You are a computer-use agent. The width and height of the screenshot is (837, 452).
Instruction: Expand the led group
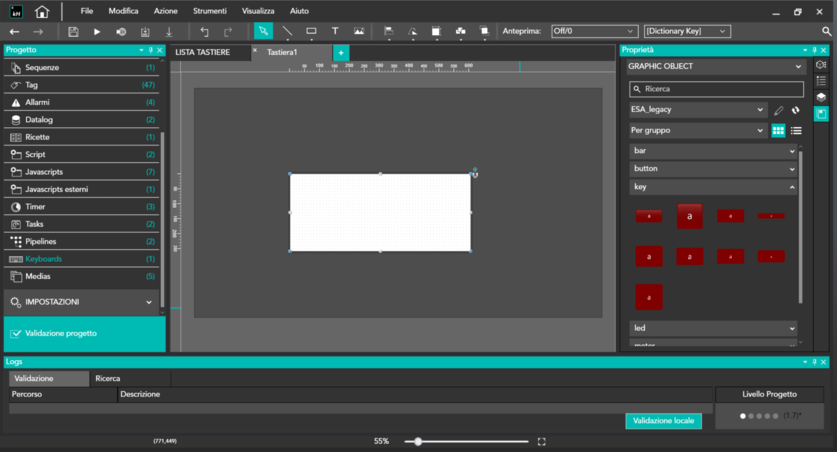click(713, 328)
